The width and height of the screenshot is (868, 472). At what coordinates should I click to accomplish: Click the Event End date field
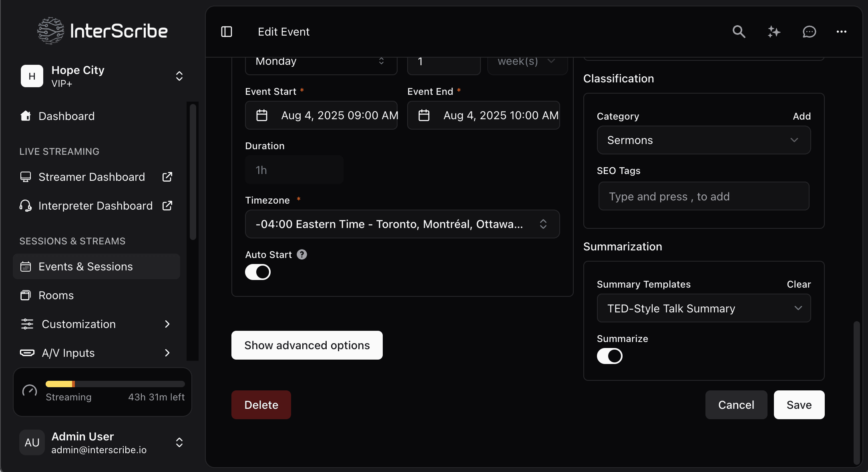coord(484,115)
